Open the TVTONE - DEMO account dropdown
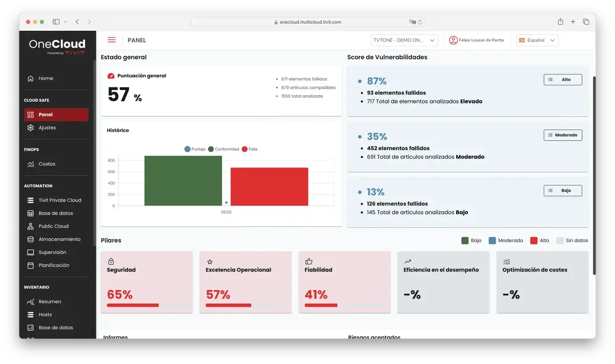The image size is (615, 364). 404,40
